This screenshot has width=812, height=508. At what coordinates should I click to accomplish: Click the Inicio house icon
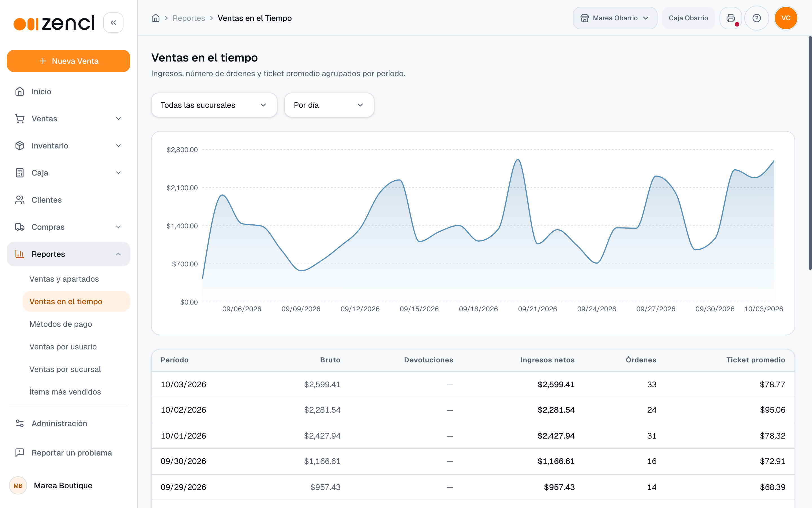pyautogui.click(x=20, y=91)
